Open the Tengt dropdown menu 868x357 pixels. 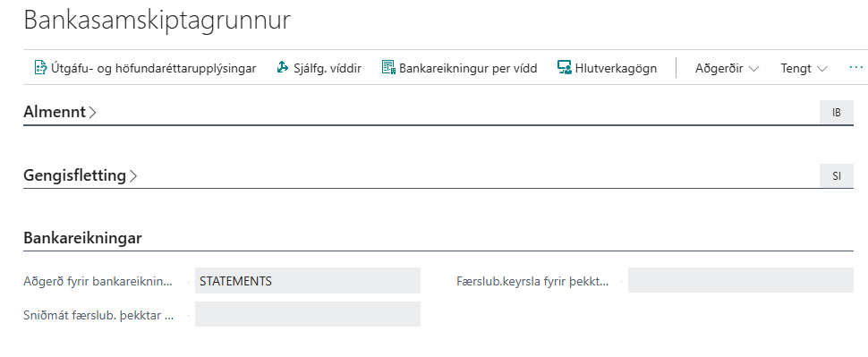(804, 69)
